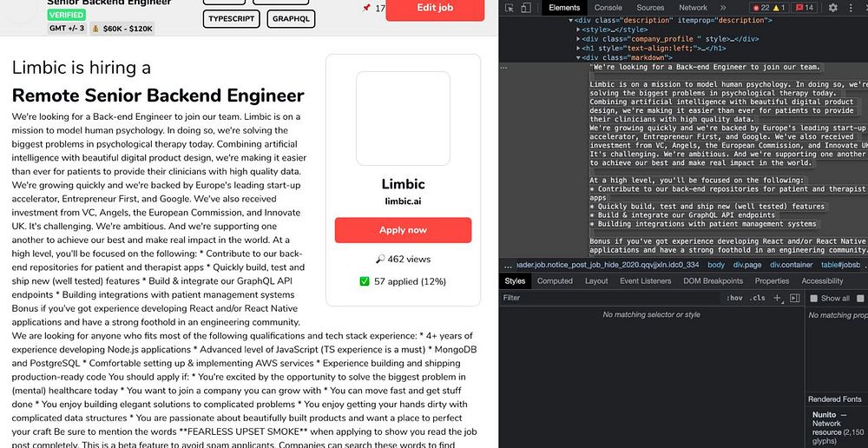Collapse the div class markdown node

pos(578,57)
